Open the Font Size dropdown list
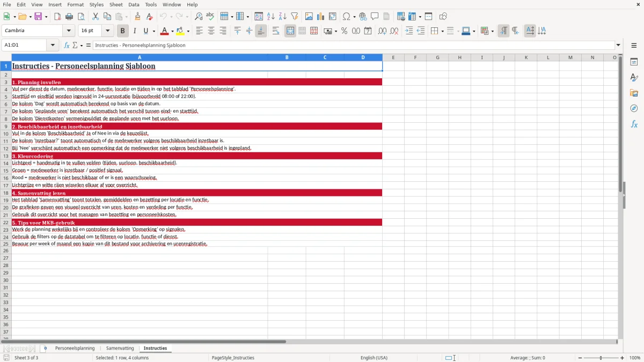644x362 pixels. (107, 31)
